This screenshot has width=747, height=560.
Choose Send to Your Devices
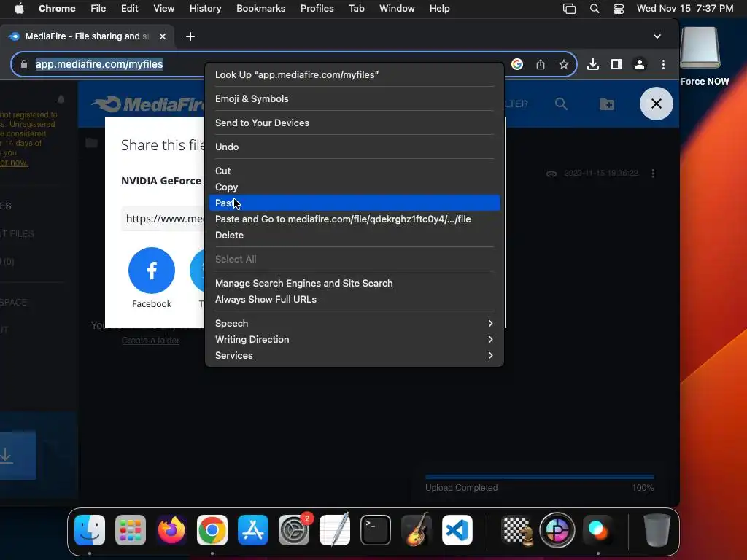355,122
